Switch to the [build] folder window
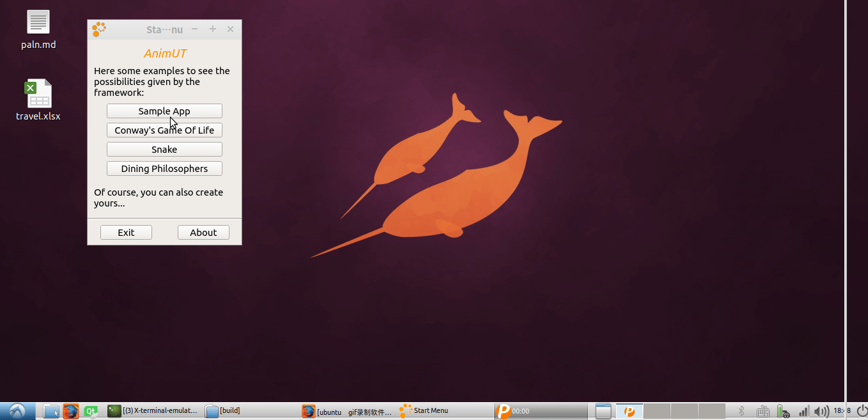This screenshot has height=420, width=868. click(252, 411)
